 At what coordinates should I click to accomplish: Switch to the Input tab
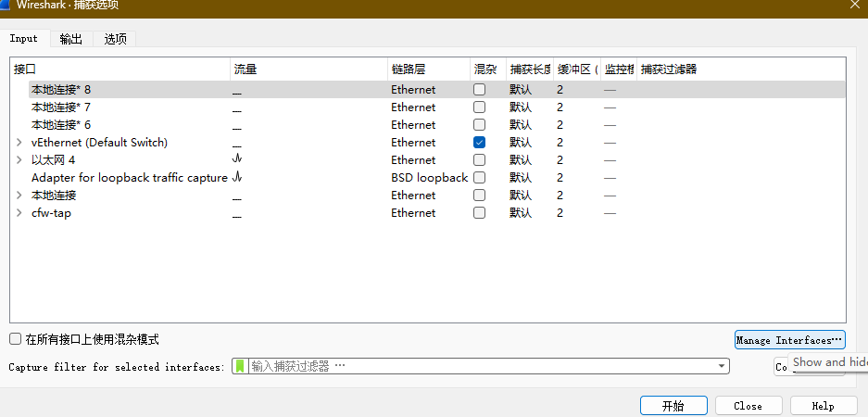[x=24, y=39]
